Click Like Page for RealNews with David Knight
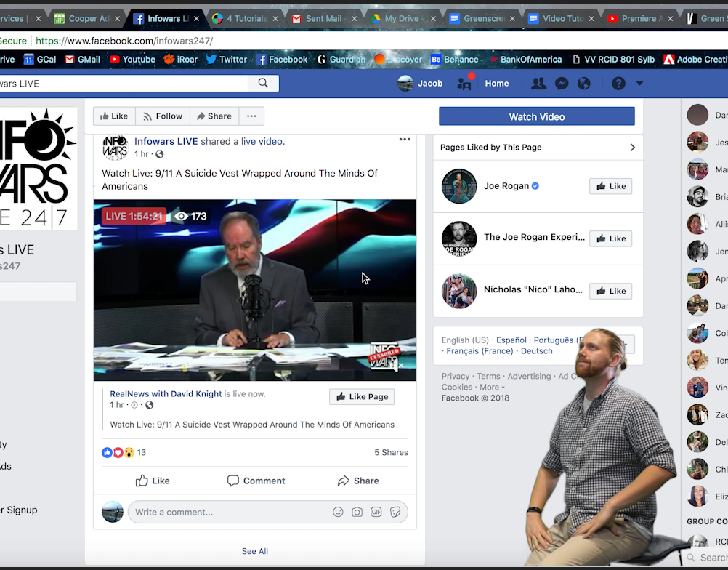The width and height of the screenshot is (728, 570). click(x=362, y=397)
